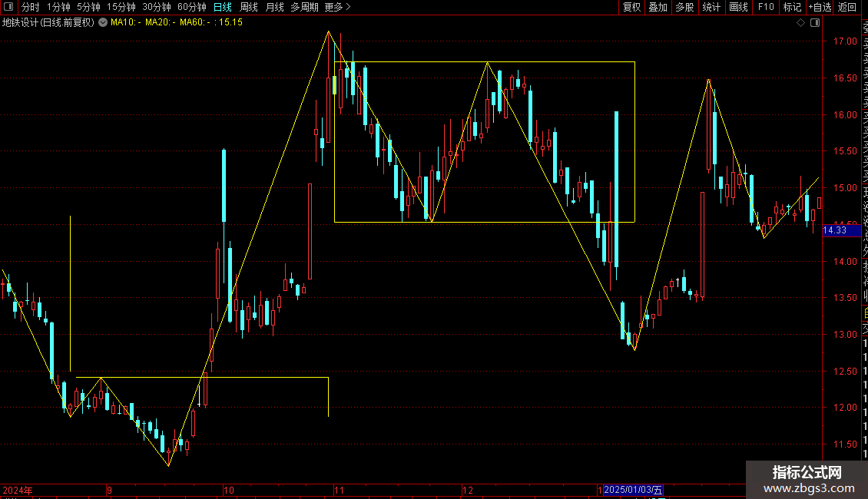Select the 周线 weekly chart tab
Image resolution: width=868 pixels, height=499 pixels.
tap(249, 7)
